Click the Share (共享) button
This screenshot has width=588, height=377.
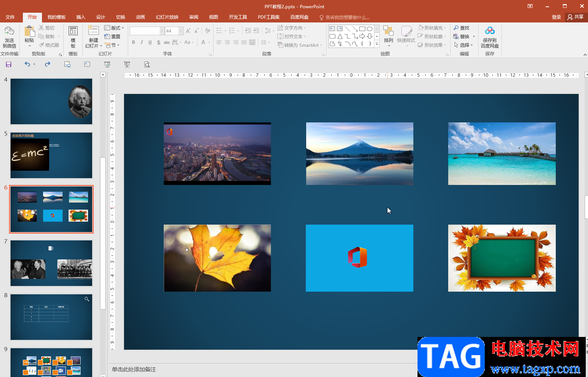pyautogui.click(x=576, y=17)
